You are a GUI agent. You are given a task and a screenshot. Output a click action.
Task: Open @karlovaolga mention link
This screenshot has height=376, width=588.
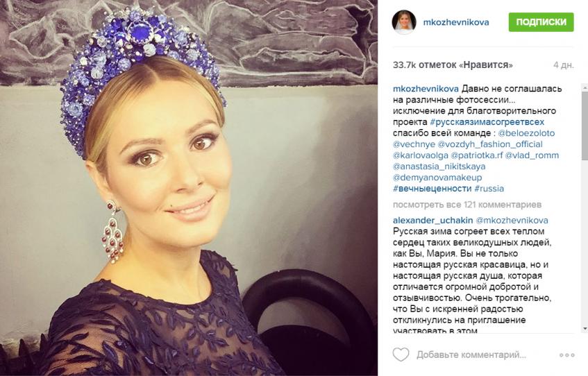[x=421, y=155]
